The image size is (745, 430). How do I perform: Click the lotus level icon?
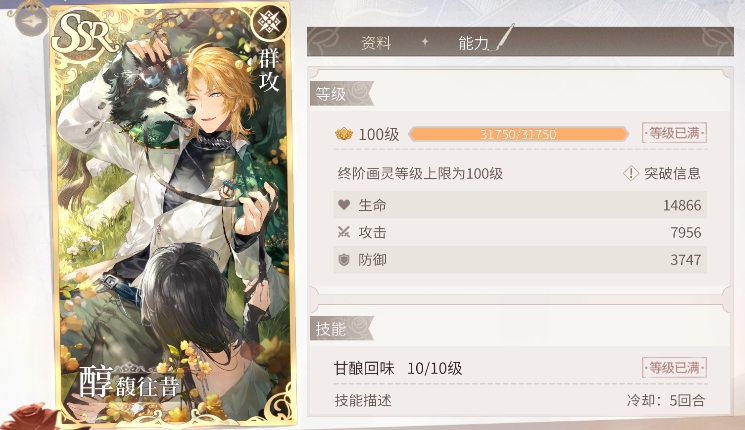[x=344, y=134]
